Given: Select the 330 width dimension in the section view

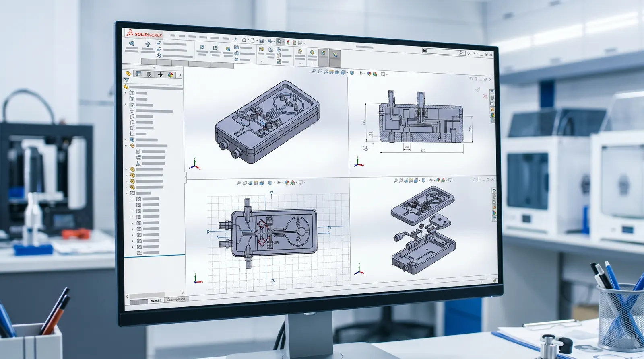Looking at the screenshot, I should tap(423, 151).
